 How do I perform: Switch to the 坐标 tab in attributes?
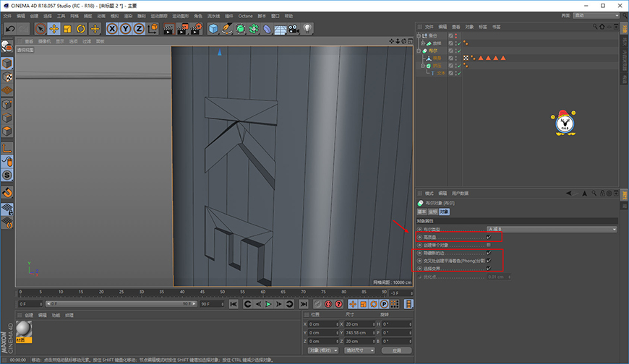click(x=432, y=212)
